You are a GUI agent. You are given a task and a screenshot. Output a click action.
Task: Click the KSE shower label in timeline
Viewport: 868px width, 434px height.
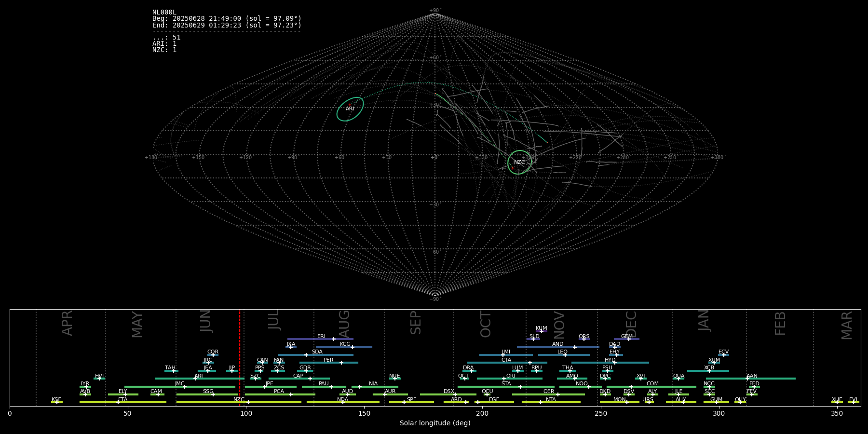tap(56, 400)
